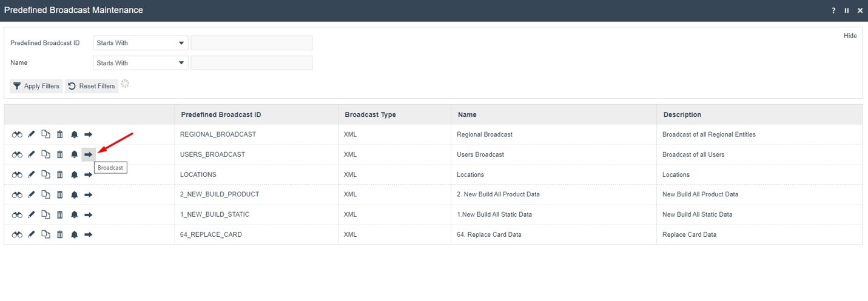
Task: View the LOCATIONS record with binoculars icon
Action: pyautogui.click(x=17, y=174)
